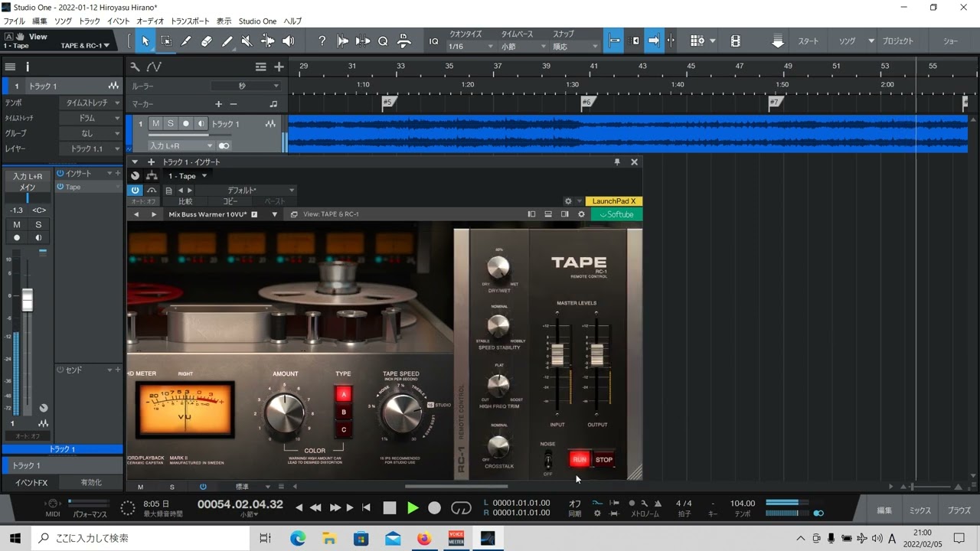Solo Track 1 in track header

point(171,124)
